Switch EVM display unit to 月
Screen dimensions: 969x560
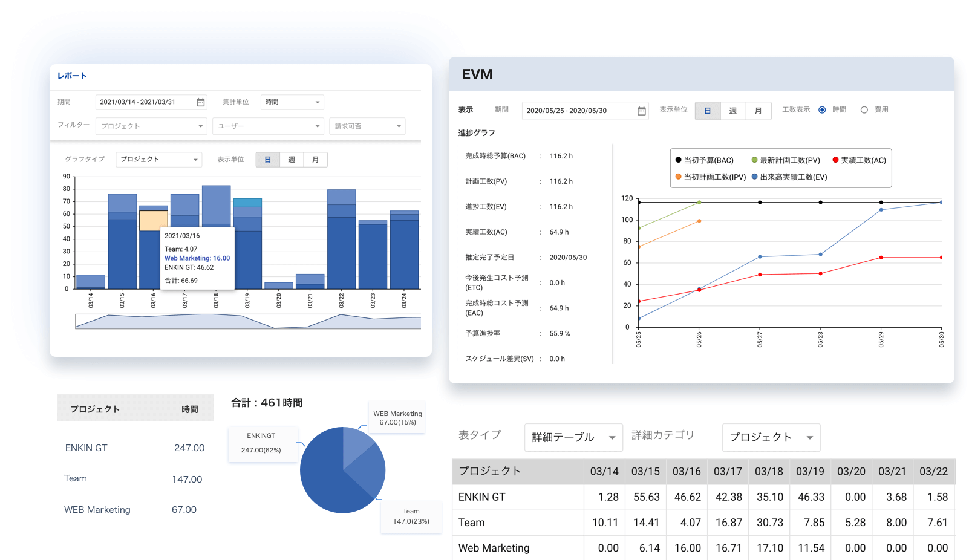point(759,111)
